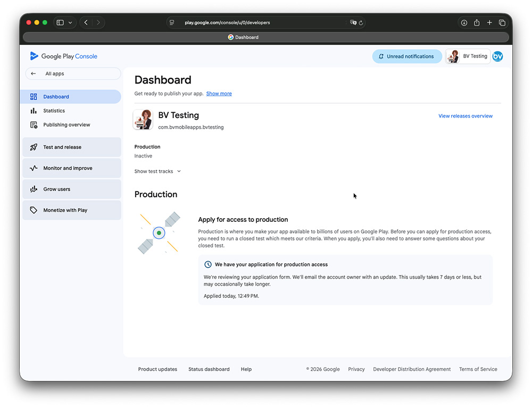This screenshot has height=407, width=532.
Task: Click the BV Testing app icon on dashboard
Action: (x=143, y=119)
